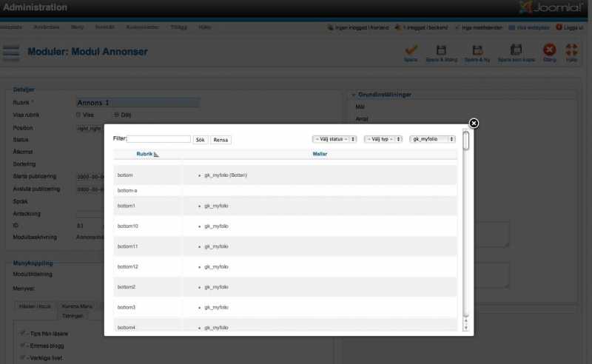592x364 pixels.
Task: Open the Välj status dropdown
Action: click(334, 139)
